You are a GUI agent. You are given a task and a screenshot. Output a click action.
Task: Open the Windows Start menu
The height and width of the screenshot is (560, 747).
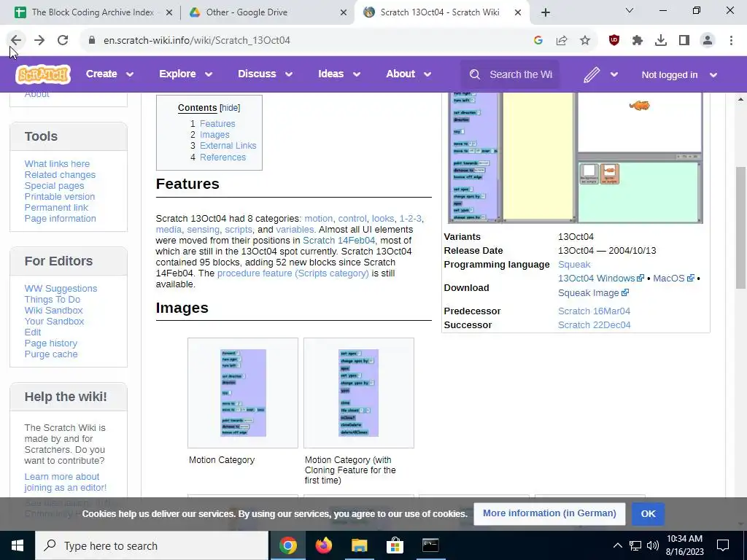point(18,545)
